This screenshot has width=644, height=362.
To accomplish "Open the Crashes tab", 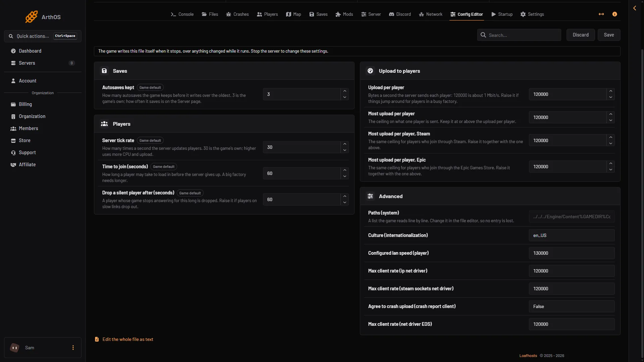I will click(237, 14).
